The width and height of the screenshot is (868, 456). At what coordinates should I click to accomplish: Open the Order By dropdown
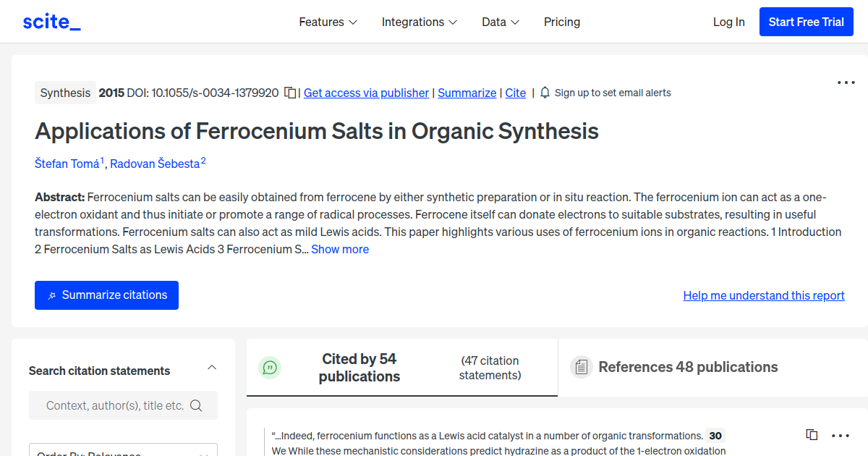coord(123,450)
